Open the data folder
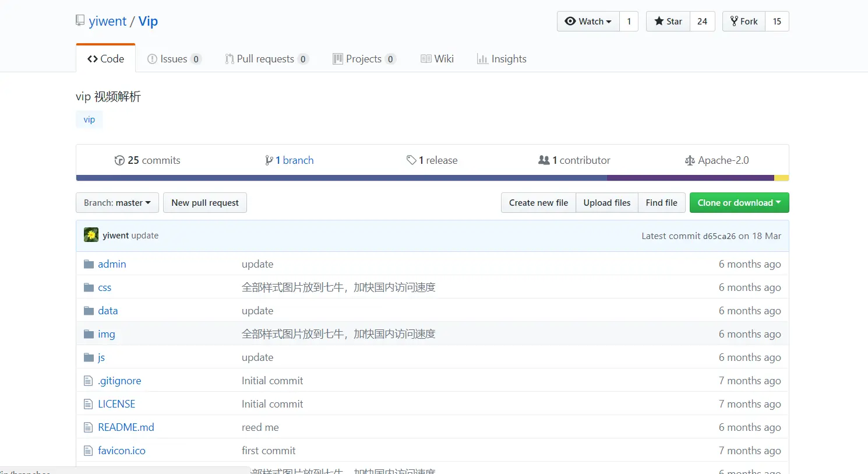Viewport: 868px width, 474px height. (108, 311)
